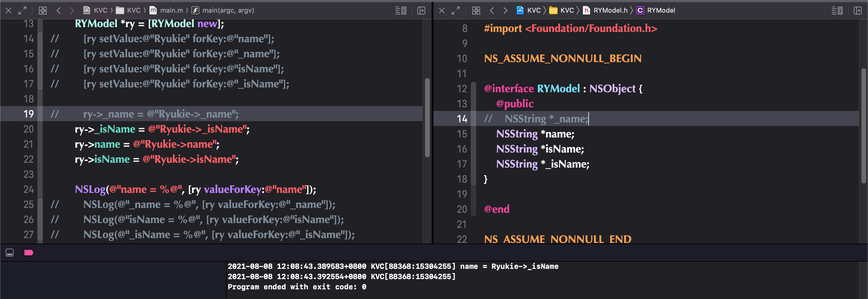Close the left main.m editor pane

click(x=8, y=11)
